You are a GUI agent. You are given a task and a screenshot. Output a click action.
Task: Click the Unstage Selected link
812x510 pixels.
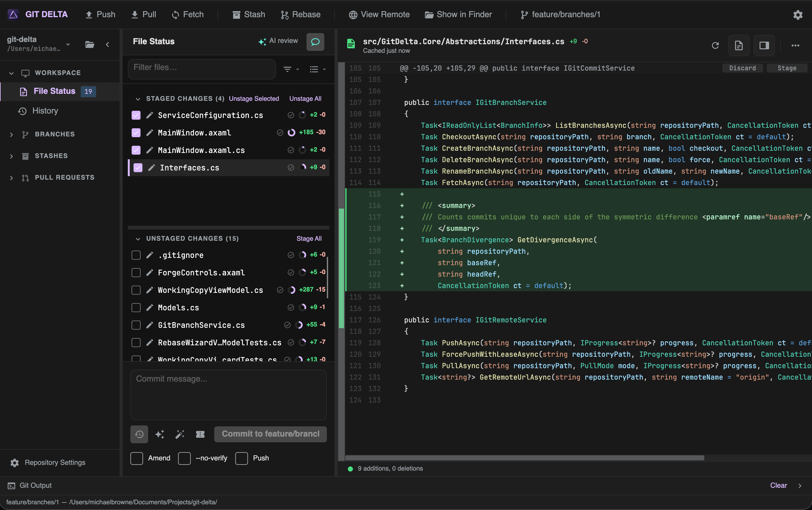coord(254,99)
